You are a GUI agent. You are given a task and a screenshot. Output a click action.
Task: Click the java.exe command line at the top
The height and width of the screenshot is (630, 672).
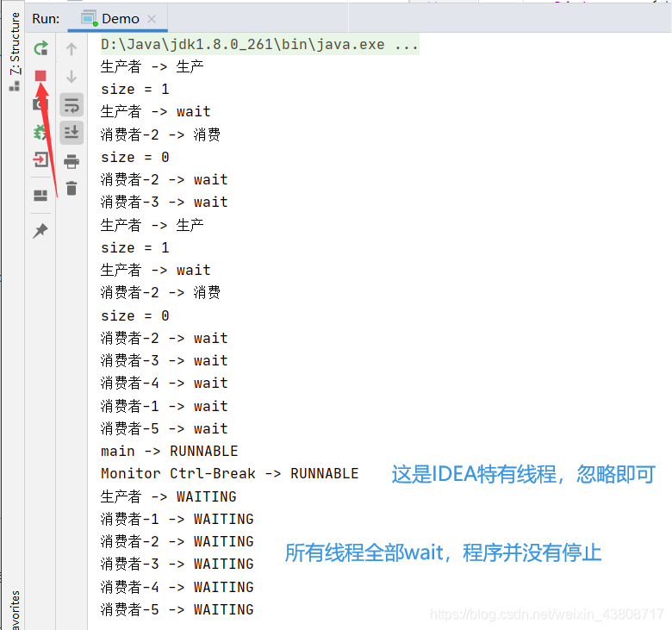[259, 44]
